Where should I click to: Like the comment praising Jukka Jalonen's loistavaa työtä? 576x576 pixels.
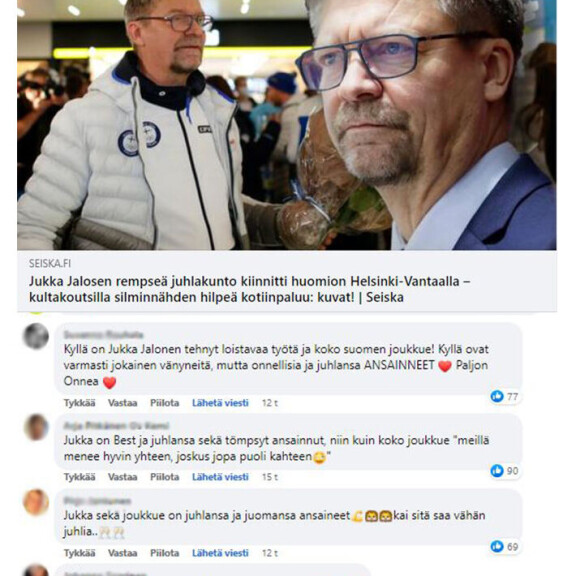(79, 403)
